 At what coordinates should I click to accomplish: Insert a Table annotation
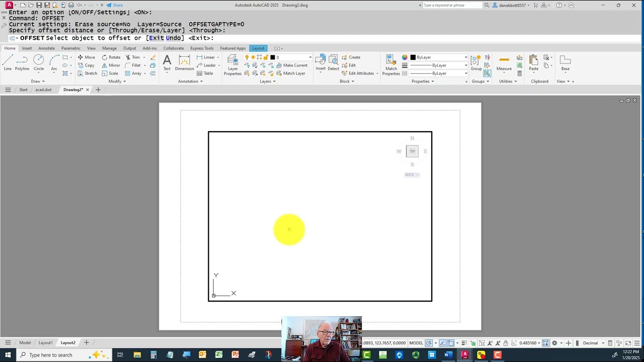[x=205, y=73]
